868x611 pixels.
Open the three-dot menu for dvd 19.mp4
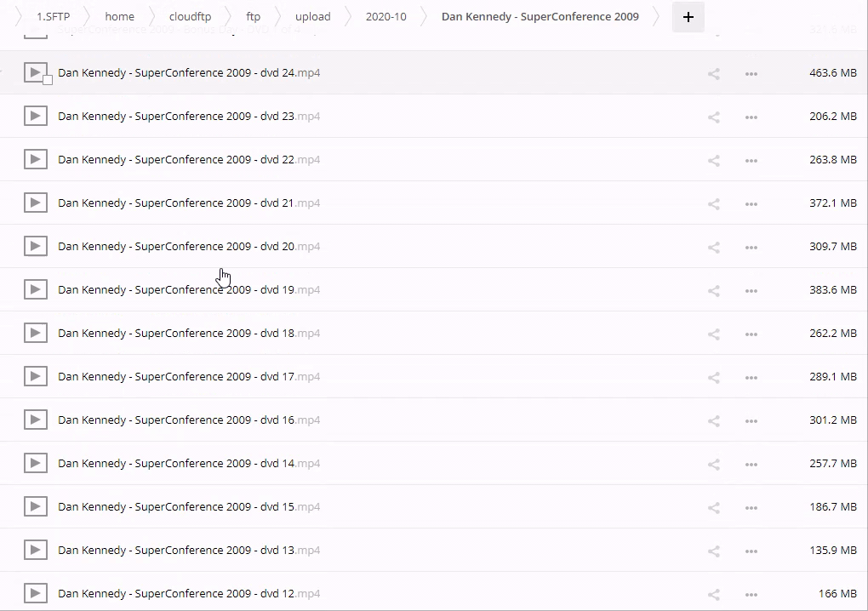pos(751,291)
